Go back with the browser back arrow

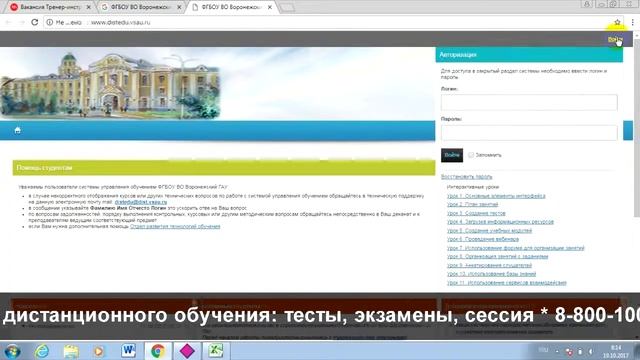8,22
